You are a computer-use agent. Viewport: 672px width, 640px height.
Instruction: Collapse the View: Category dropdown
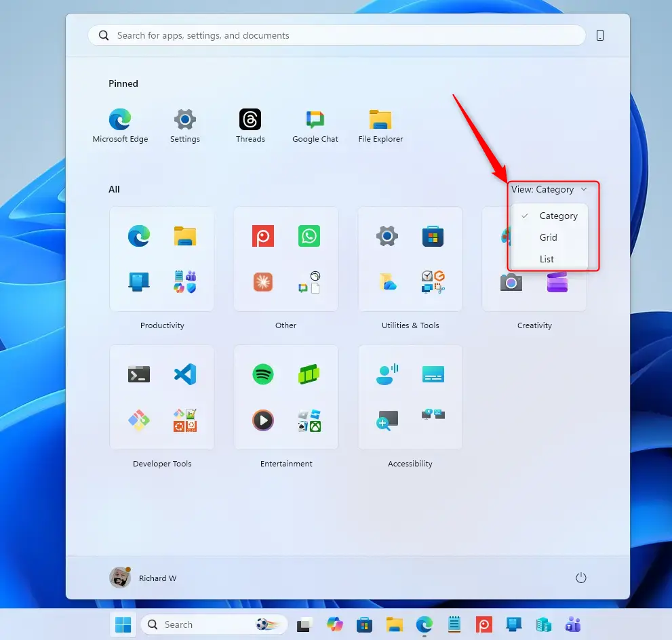point(549,189)
